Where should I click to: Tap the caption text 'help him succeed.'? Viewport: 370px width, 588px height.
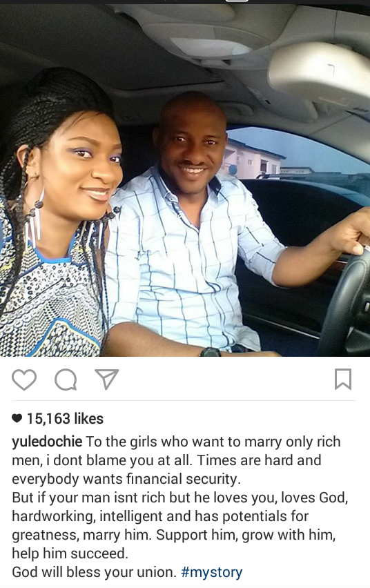pos(70,553)
